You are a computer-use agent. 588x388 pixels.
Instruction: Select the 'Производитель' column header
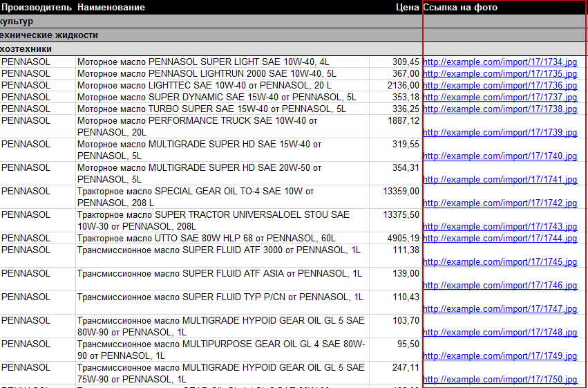pyautogui.click(x=37, y=8)
